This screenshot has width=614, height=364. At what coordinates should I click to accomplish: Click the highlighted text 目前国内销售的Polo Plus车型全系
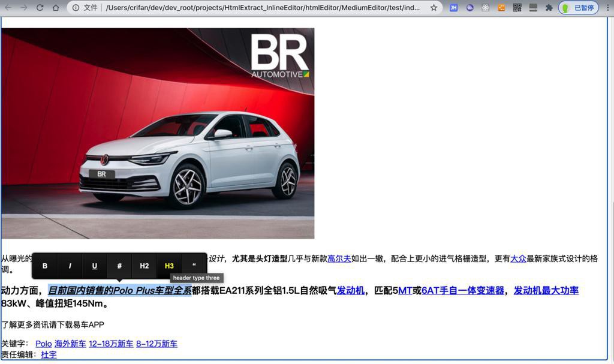pos(119,291)
